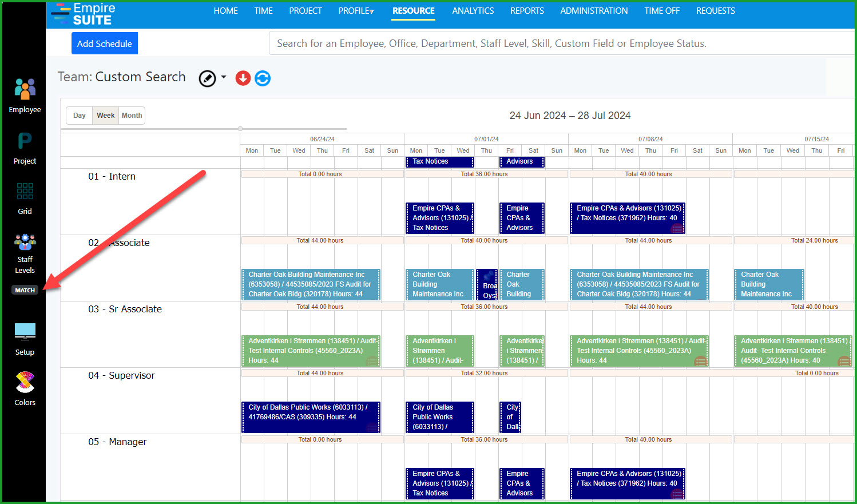Click notes icon on Manager Hours: 40 block
This screenshot has height=504, width=857.
677,494
